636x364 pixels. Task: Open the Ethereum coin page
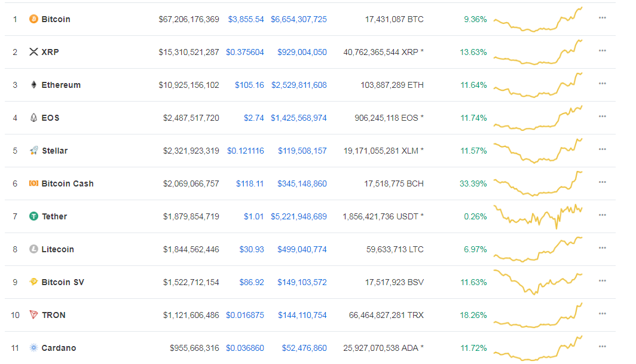pos(61,85)
